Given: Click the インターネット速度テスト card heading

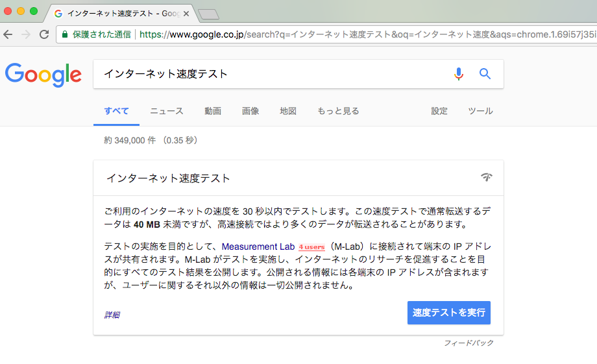Looking at the screenshot, I should click(x=168, y=178).
